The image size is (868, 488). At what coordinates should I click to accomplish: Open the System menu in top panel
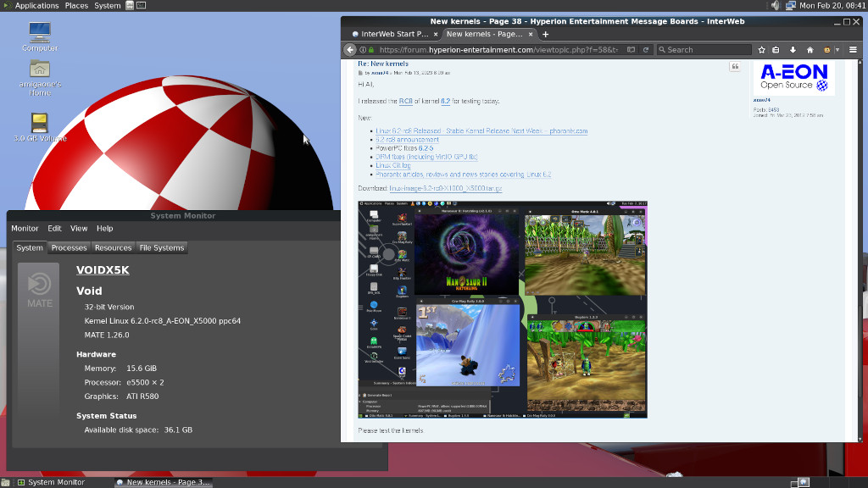(108, 6)
